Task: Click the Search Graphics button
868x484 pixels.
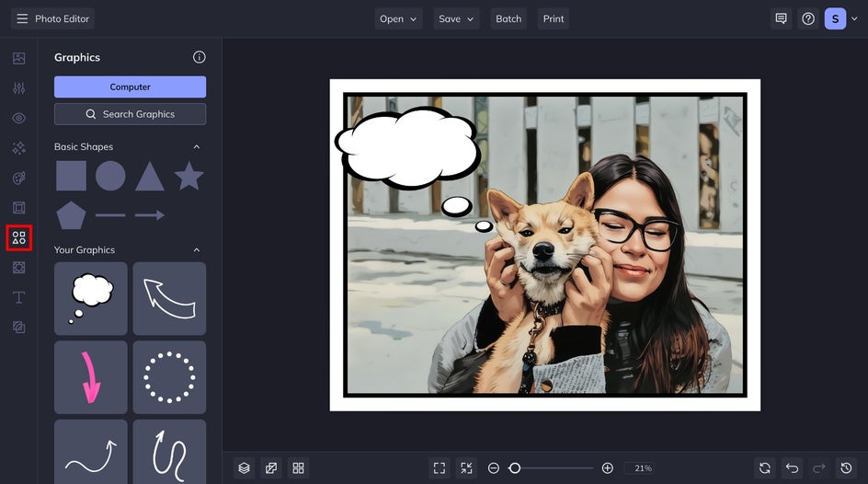Action: [x=130, y=114]
